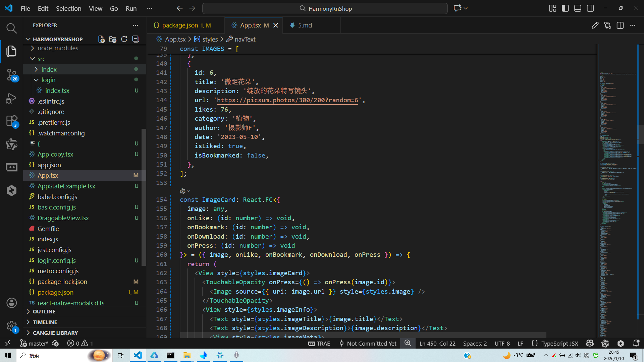Viewport: 644px width, 362px height.
Task: Expand the node_modules folder
Action: tap(58, 48)
